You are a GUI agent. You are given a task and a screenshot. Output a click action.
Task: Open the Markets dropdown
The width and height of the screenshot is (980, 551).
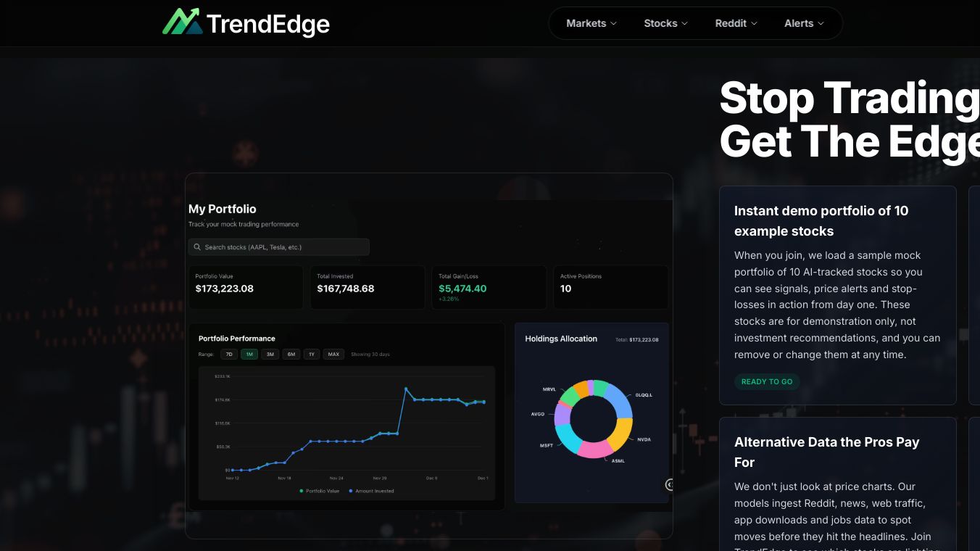coord(589,22)
